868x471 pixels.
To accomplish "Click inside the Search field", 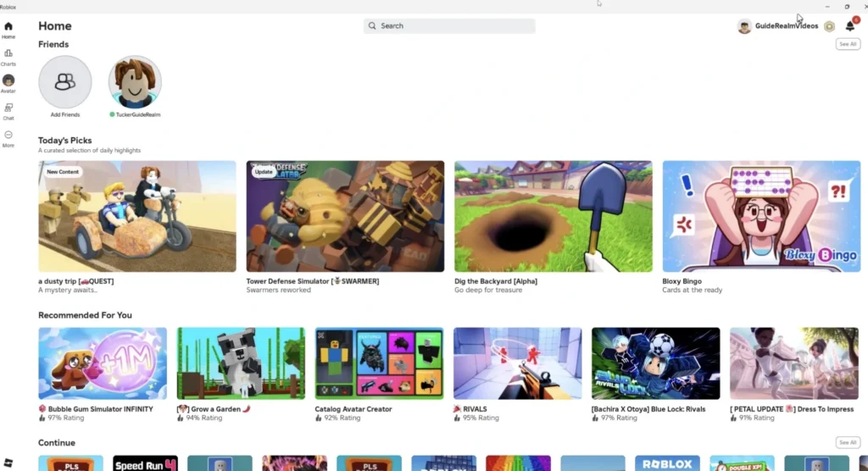I will 449,26.
